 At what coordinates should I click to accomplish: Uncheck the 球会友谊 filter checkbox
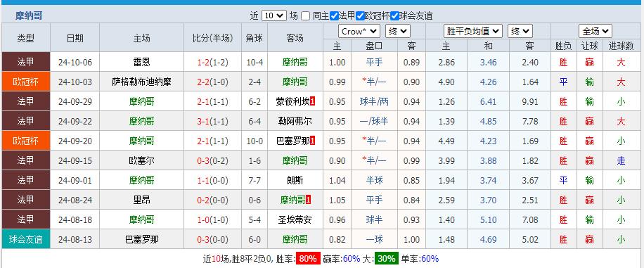click(394, 16)
